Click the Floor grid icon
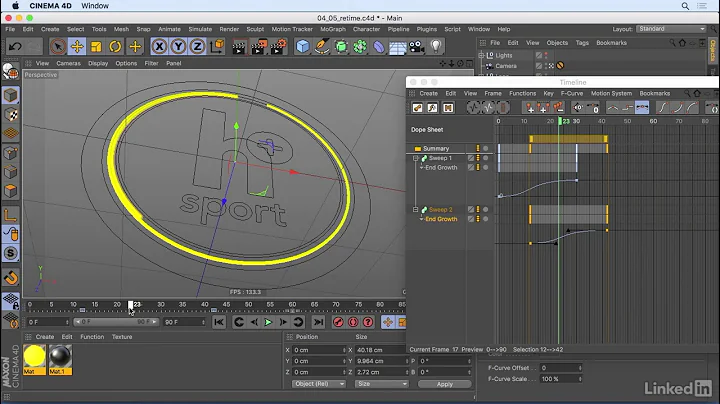The height and width of the screenshot is (404, 720). [398, 46]
